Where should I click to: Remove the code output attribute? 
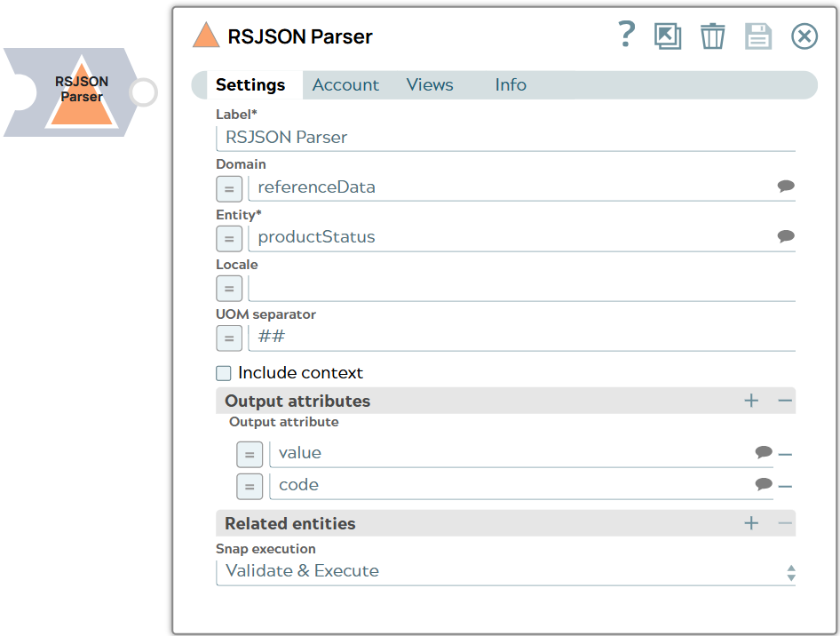(x=785, y=484)
